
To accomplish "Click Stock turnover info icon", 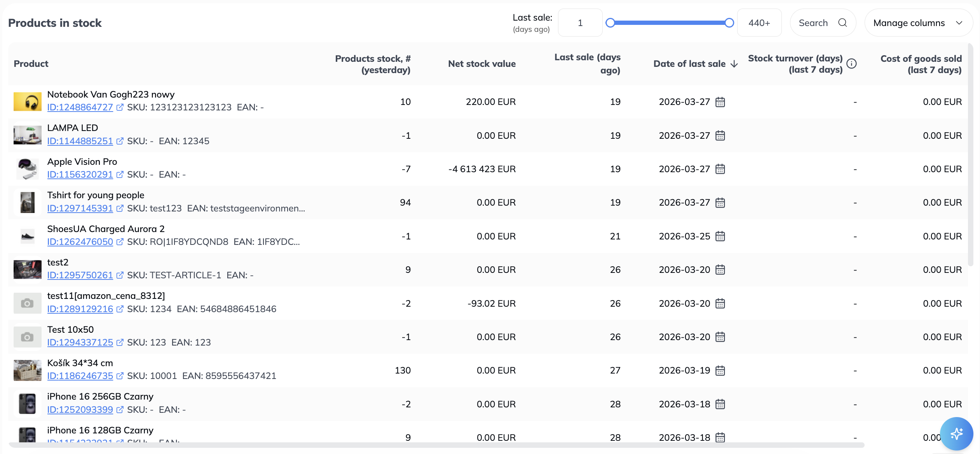I will [x=851, y=64].
